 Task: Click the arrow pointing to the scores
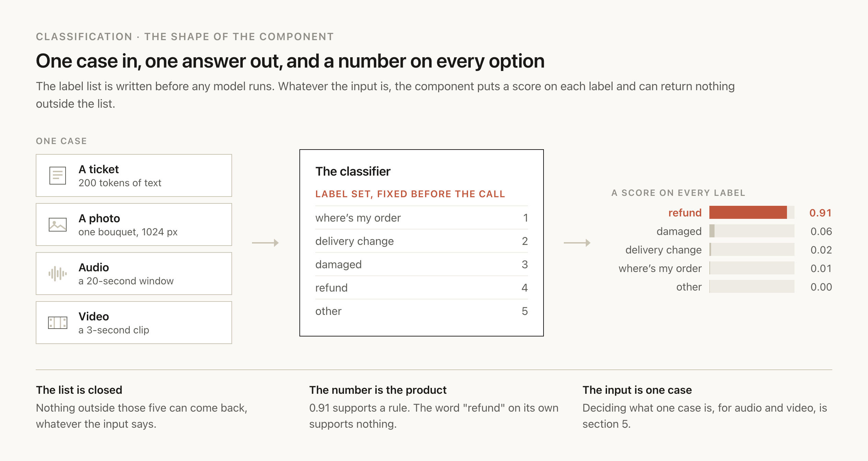[577, 243]
